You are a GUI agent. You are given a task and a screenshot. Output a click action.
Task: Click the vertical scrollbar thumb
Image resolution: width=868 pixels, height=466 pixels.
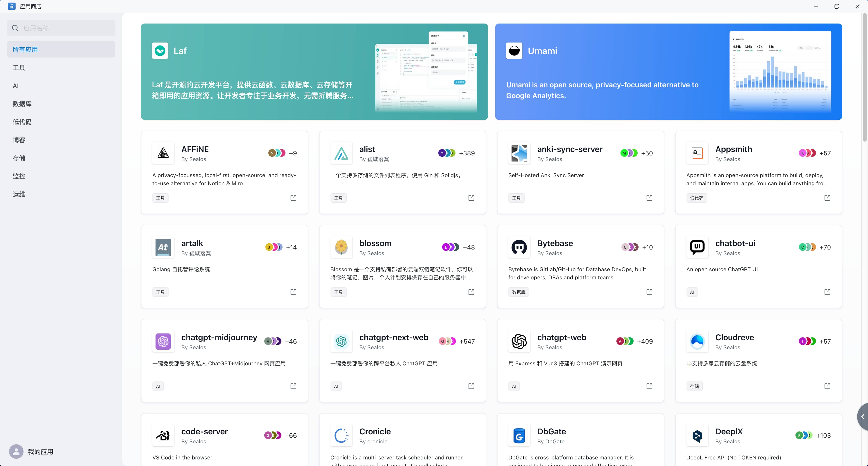click(x=864, y=78)
